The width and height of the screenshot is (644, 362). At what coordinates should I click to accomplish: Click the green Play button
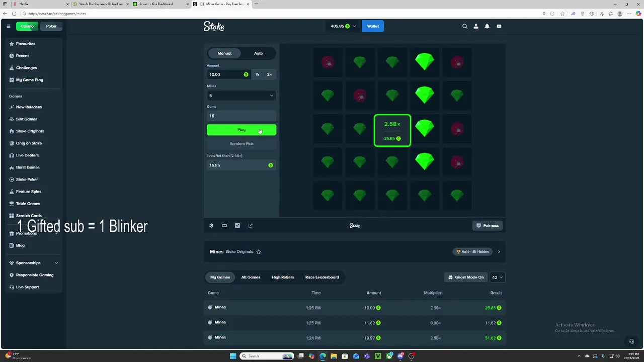coord(242,130)
